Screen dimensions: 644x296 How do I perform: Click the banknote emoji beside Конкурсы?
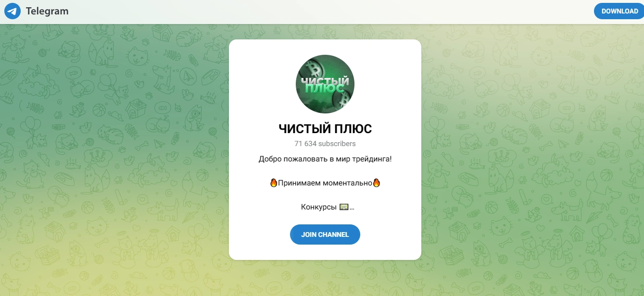click(344, 207)
